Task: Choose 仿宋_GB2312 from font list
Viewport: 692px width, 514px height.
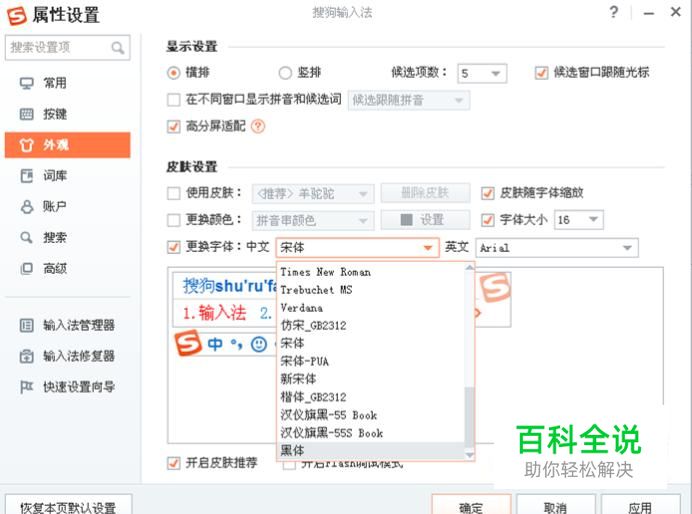Action: click(371, 326)
